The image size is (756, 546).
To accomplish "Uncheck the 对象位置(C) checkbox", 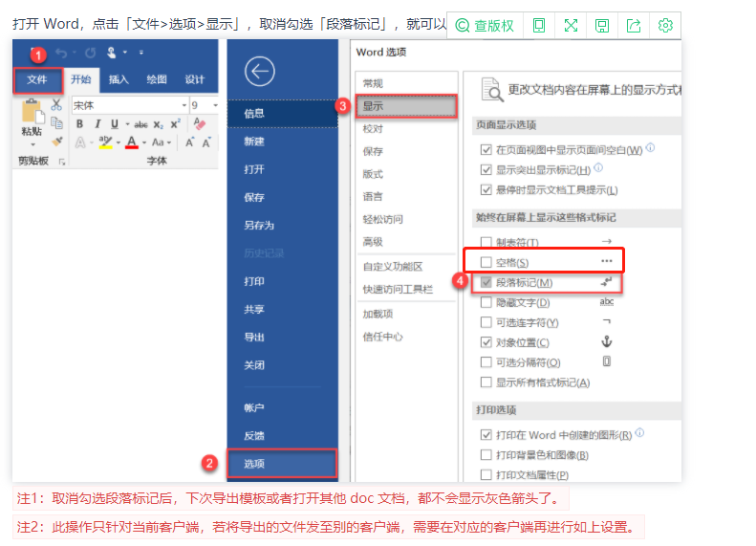I will tap(486, 342).
